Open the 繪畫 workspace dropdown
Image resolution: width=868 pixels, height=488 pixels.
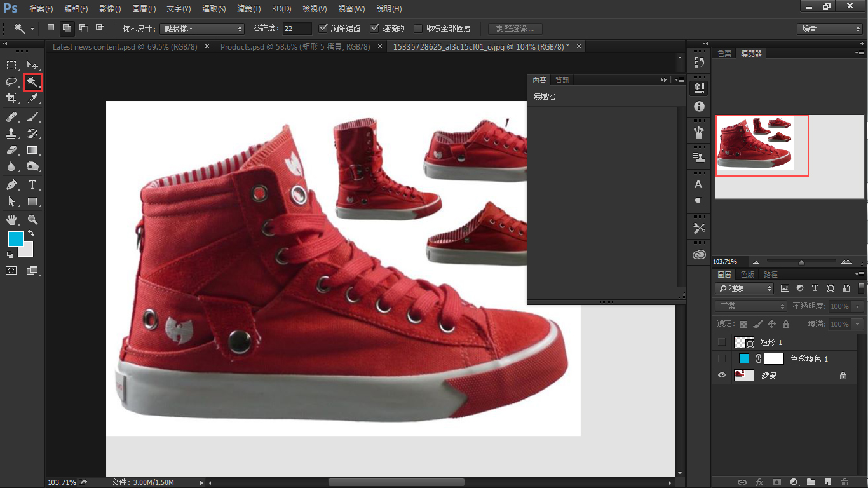click(x=829, y=29)
